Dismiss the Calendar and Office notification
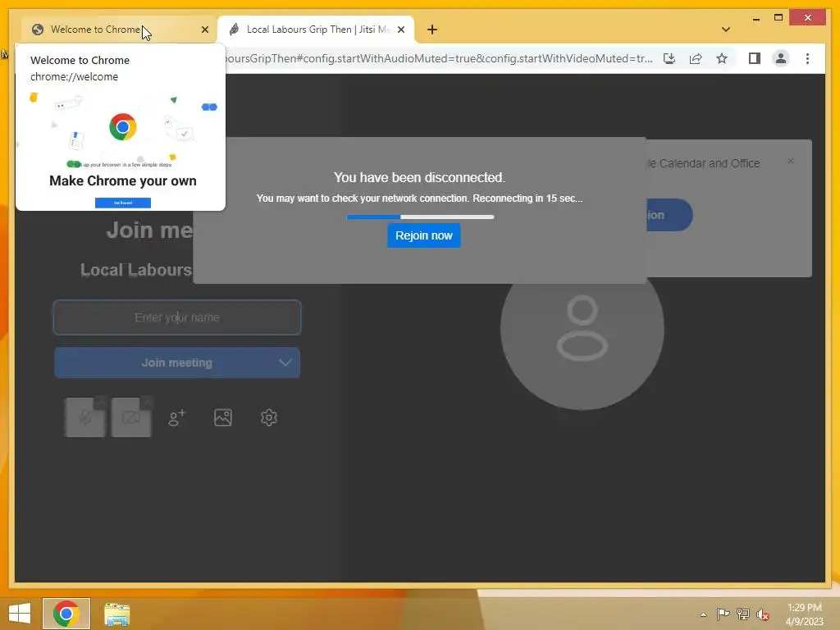840x630 pixels. [x=791, y=161]
